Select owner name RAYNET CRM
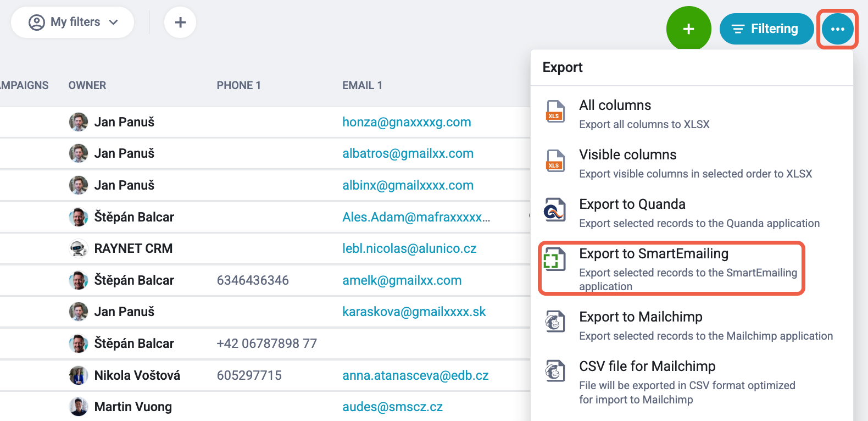 (x=133, y=248)
